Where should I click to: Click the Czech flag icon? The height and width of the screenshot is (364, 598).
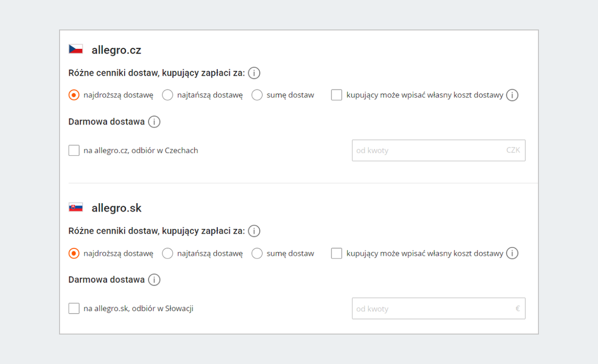click(76, 49)
